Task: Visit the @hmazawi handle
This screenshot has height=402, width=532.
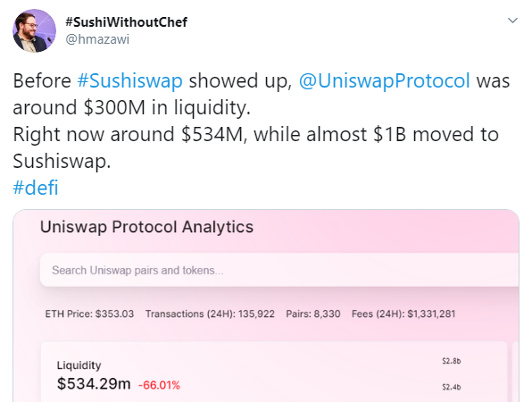Action: coord(97,39)
